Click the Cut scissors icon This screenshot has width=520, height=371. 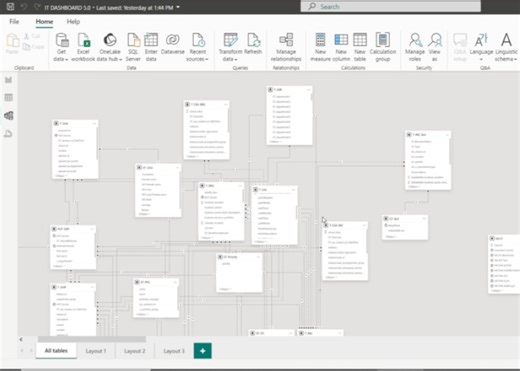click(x=27, y=36)
